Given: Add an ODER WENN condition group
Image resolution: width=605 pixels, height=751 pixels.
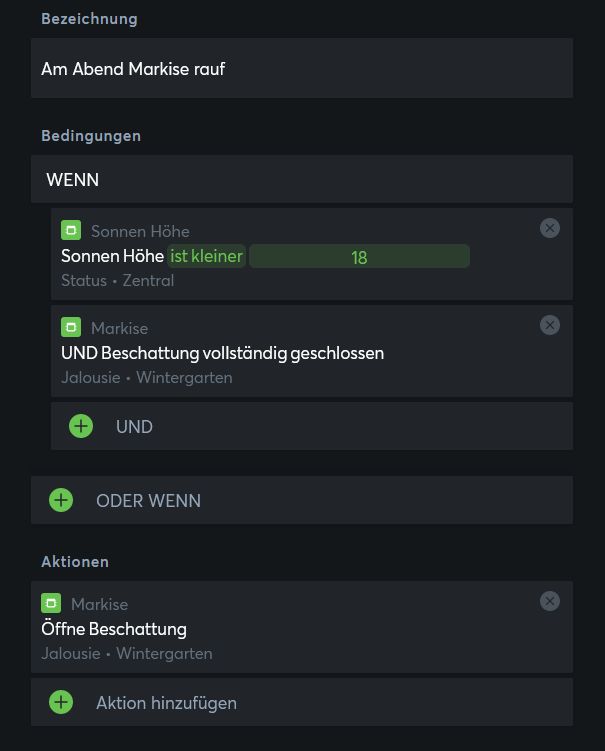Looking at the screenshot, I should (148, 501).
